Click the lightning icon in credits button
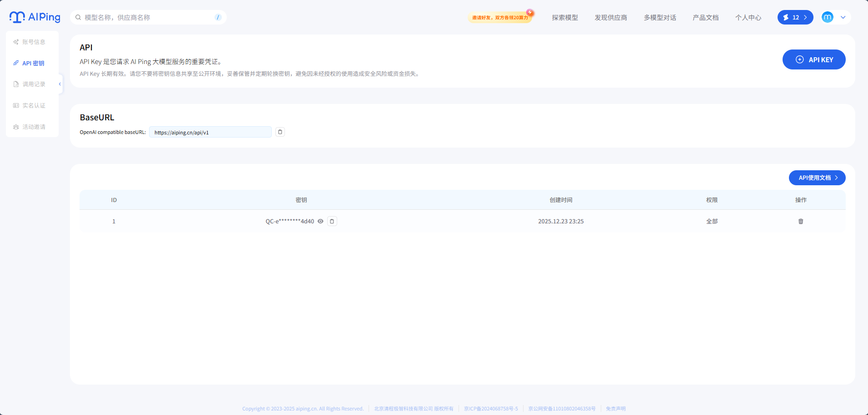This screenshot has height=415, width=868. pyautogui.click(x=786, y=17)
